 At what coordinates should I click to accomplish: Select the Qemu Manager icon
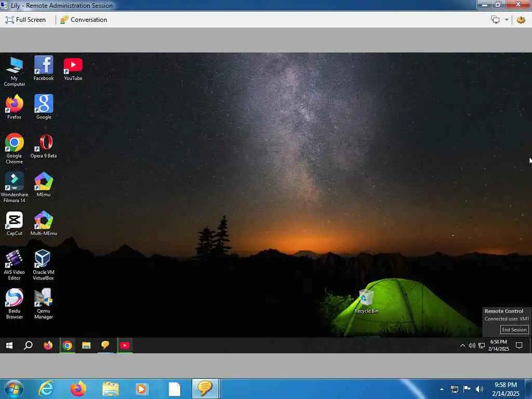point(44,303)
